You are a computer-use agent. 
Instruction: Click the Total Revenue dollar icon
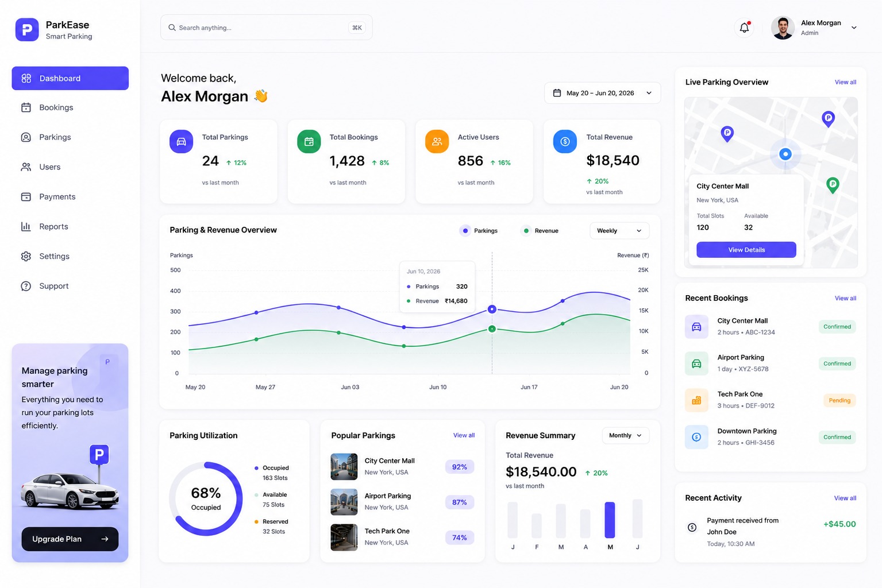tap(565, 141)
